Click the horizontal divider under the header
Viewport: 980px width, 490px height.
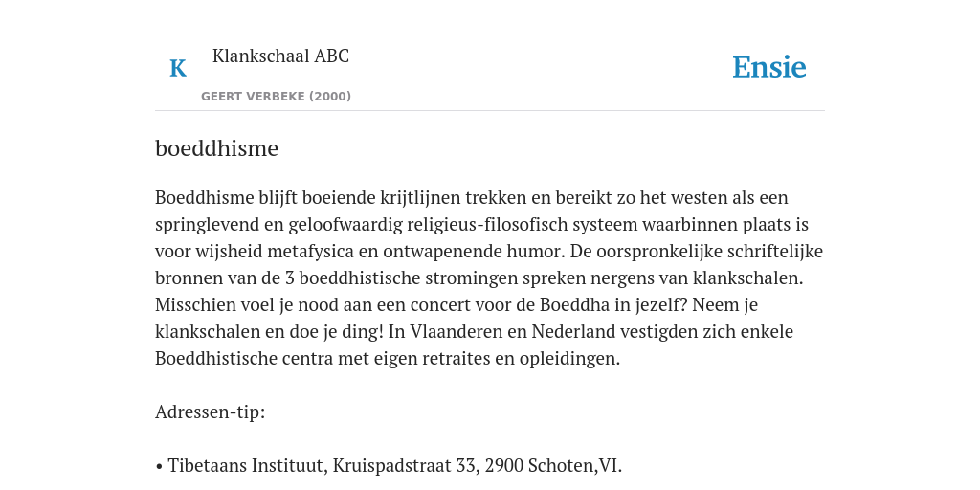[x=490, y=111]
